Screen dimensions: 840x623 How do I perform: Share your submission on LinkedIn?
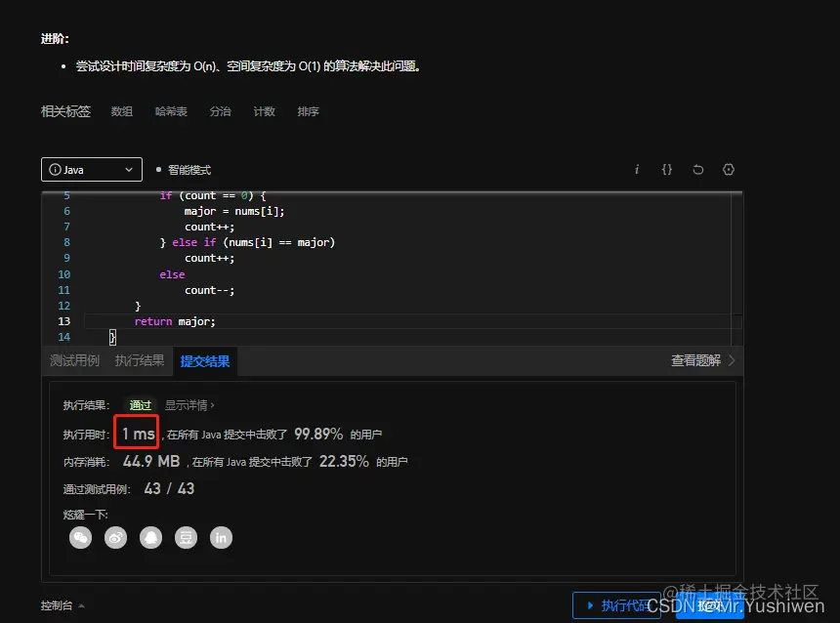(221, 537)
